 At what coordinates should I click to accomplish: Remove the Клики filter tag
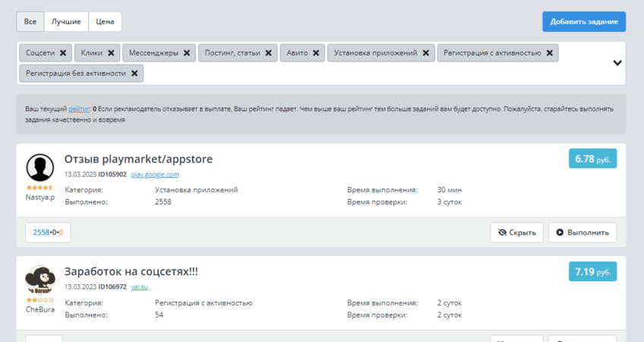pyautogui.click(x=111, y=53)
